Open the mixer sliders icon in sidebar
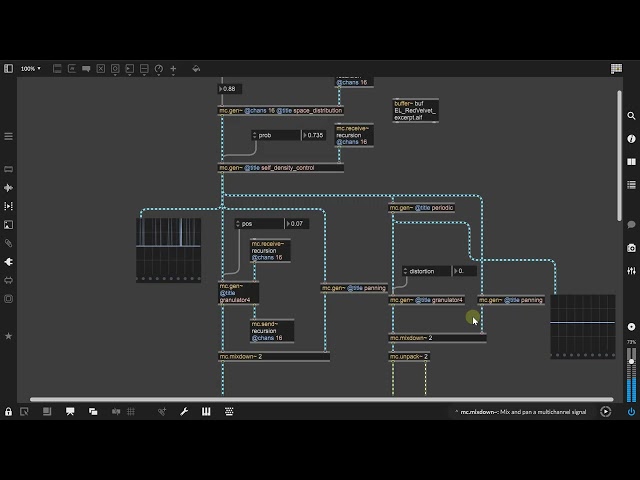This screenshot has width=640, height=480. 631,270
